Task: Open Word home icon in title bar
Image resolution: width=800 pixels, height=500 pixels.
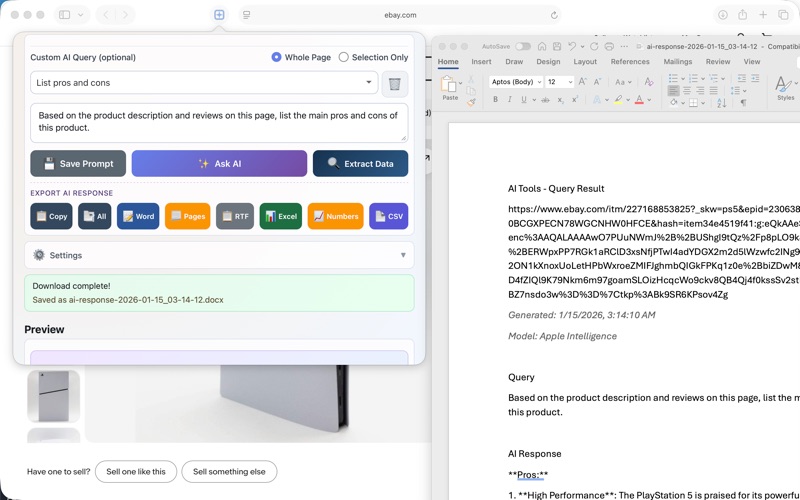Action: [542, 46]
